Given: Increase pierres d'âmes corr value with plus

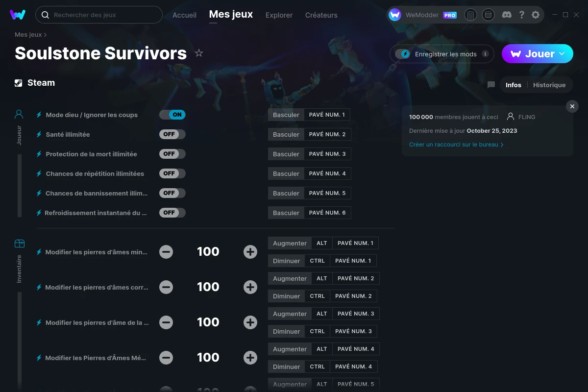Looking at the screenshot, I should [250, 287].
